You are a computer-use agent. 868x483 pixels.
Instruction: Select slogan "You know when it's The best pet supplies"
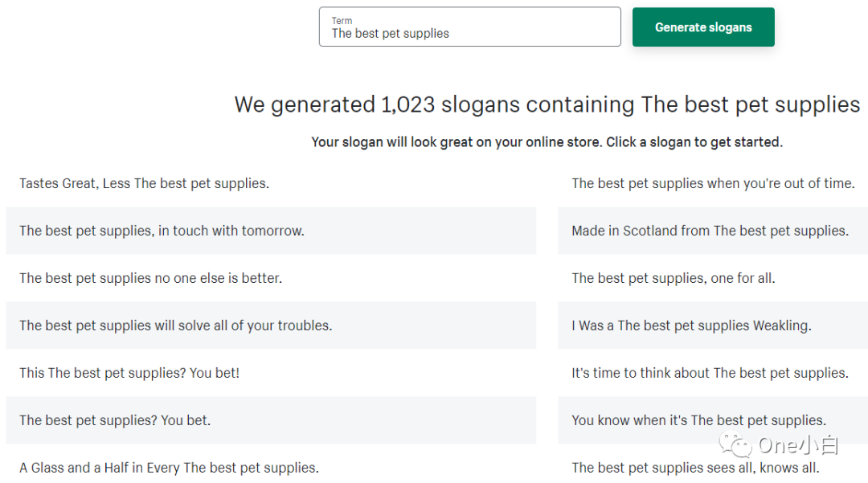(698, 420)
